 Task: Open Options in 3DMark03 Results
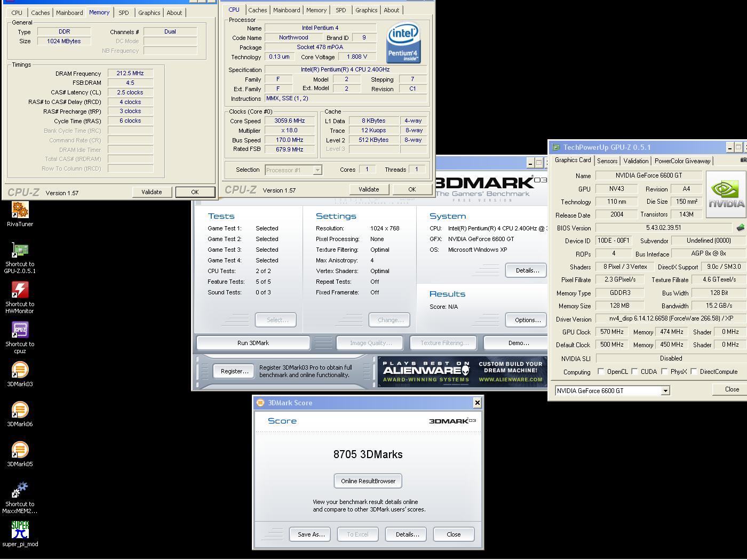coord(527,320)
